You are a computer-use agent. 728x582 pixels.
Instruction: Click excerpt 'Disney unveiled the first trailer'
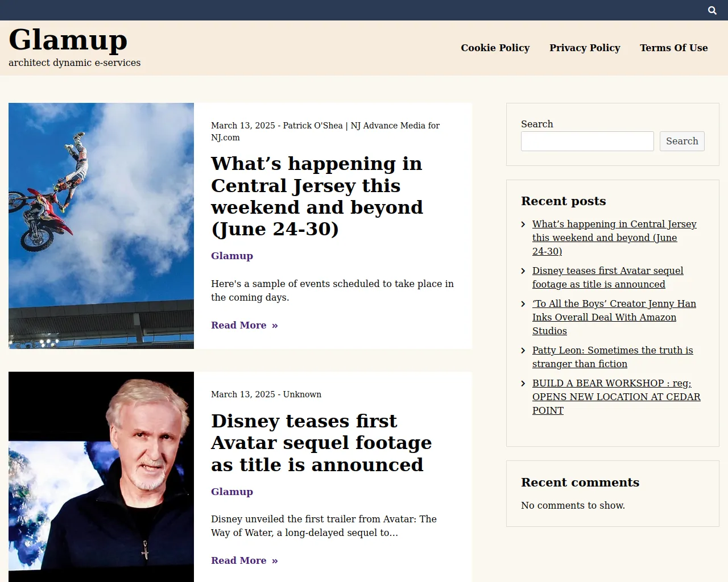tap(324, 526)
